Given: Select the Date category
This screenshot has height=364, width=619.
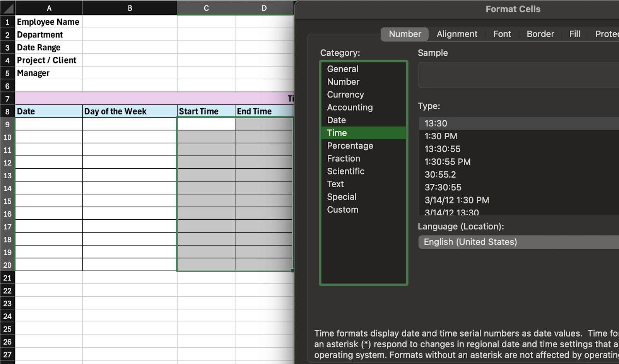Looking at the screenshot, I should coord(336,120).
